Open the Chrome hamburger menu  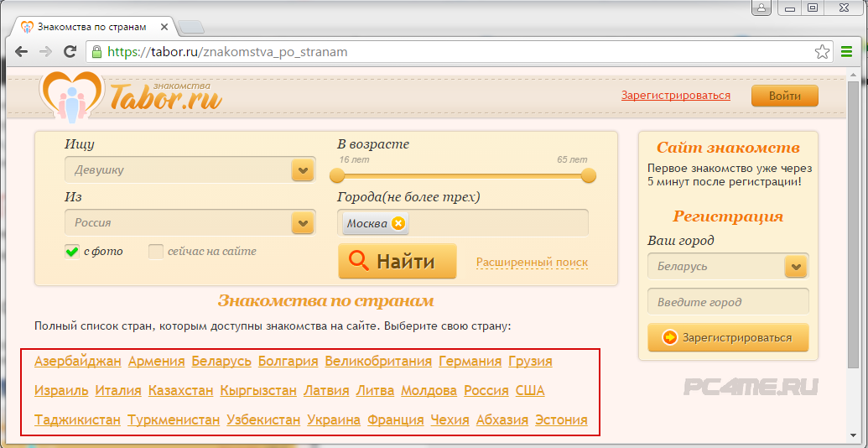pos(846,52)
